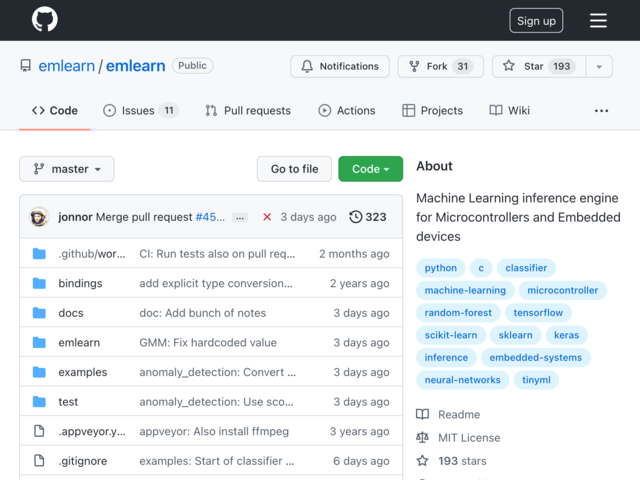The image size is (640, 480).
Task: Open the emlearn owner link
Action: click(67, 66)
